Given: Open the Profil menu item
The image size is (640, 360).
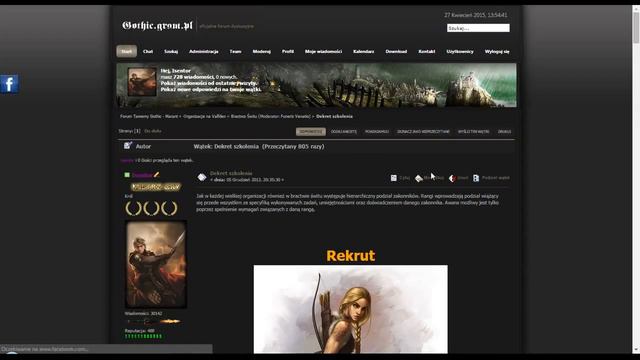Looking at the screenshot, I should point(288,51).
